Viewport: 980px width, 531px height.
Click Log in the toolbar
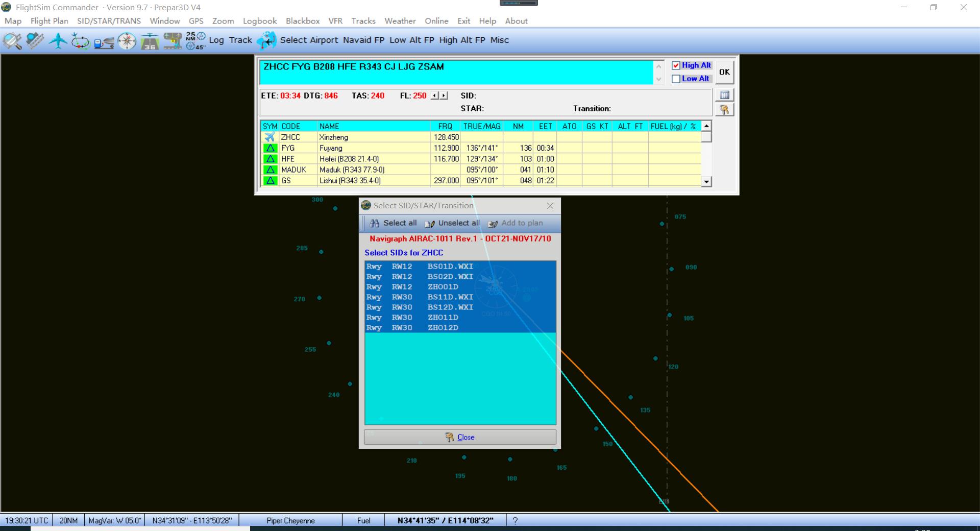coord(216,40)
